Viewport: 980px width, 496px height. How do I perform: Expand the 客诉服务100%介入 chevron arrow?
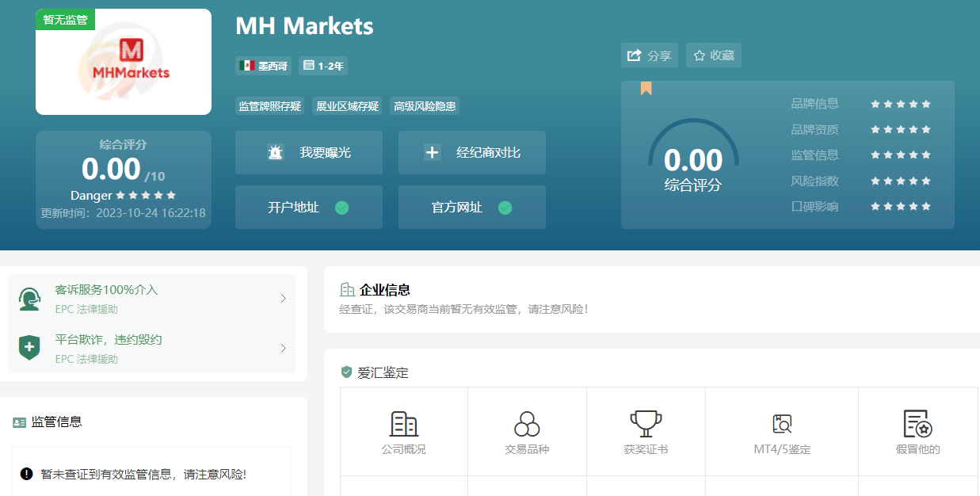click(283, 299)
